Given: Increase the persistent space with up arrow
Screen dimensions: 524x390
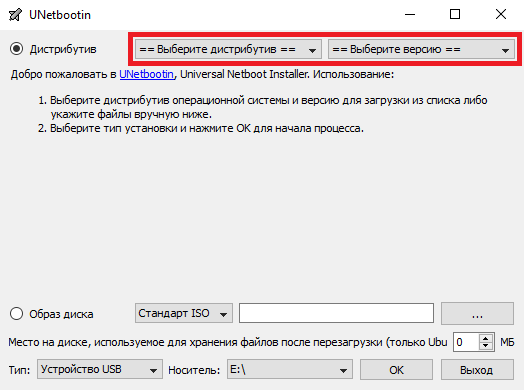Looking at the screenshot, I should (486, 338).
